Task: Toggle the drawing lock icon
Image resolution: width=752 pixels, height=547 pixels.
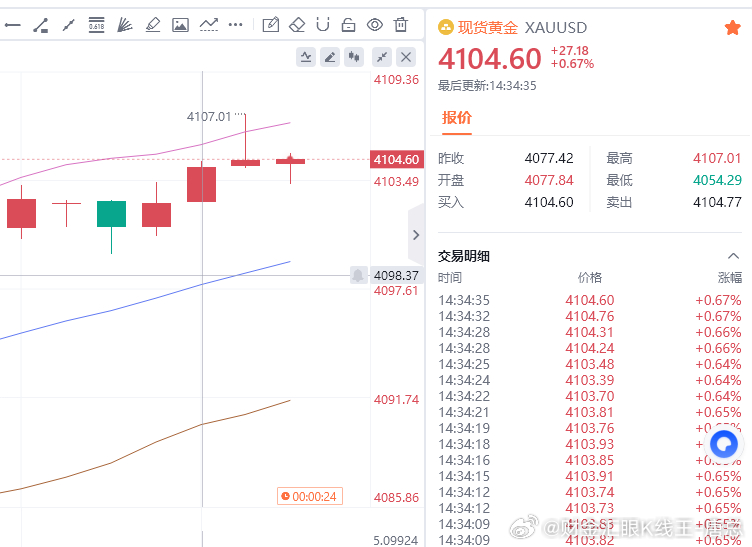Action: [349, 25]
